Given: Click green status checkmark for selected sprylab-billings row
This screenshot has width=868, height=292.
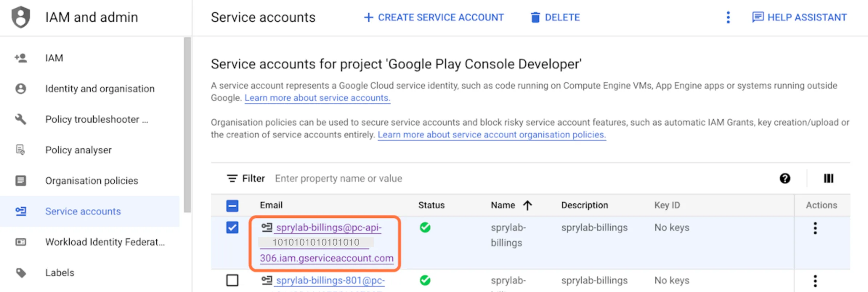Looking at the screenshot, I should coord(425,228).
